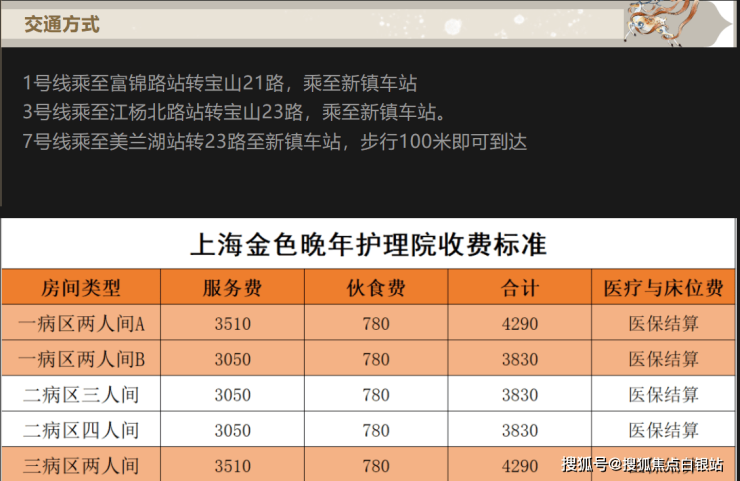The image size is (740, 481).
Task: Click meal fee 780 in 一病区两人间A row
Action: point(376,324)
